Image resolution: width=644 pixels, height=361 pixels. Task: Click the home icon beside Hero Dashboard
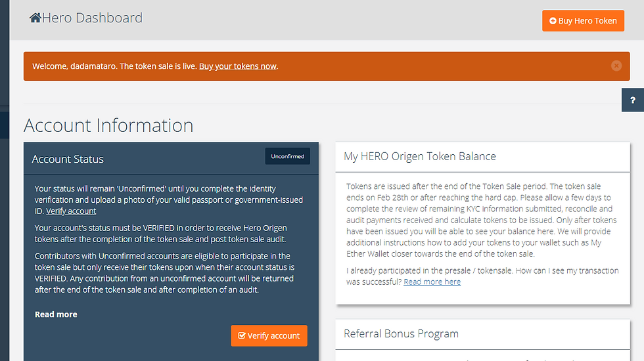click(35, 18)
